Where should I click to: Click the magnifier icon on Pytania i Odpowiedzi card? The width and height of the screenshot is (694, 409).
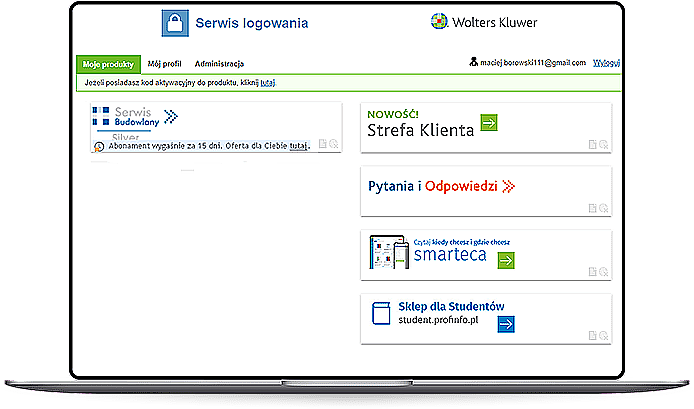604,208
